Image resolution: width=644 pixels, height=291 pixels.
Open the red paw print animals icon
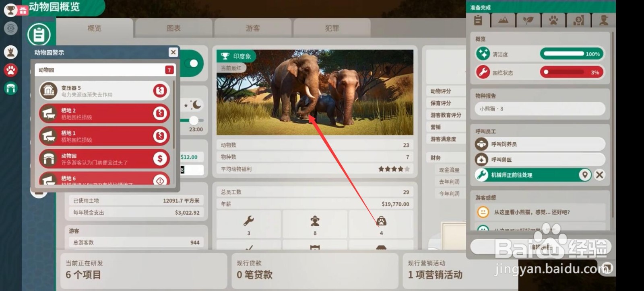tap(11, 70)
